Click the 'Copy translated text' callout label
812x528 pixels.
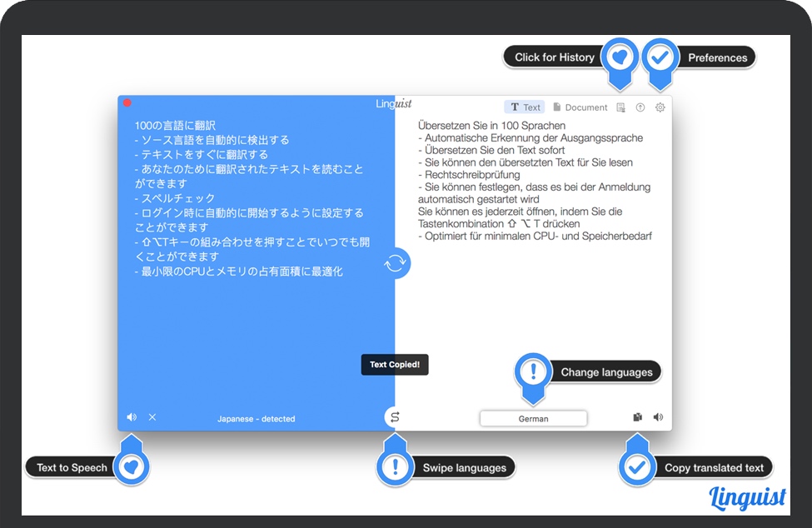[x=714, y=468]
